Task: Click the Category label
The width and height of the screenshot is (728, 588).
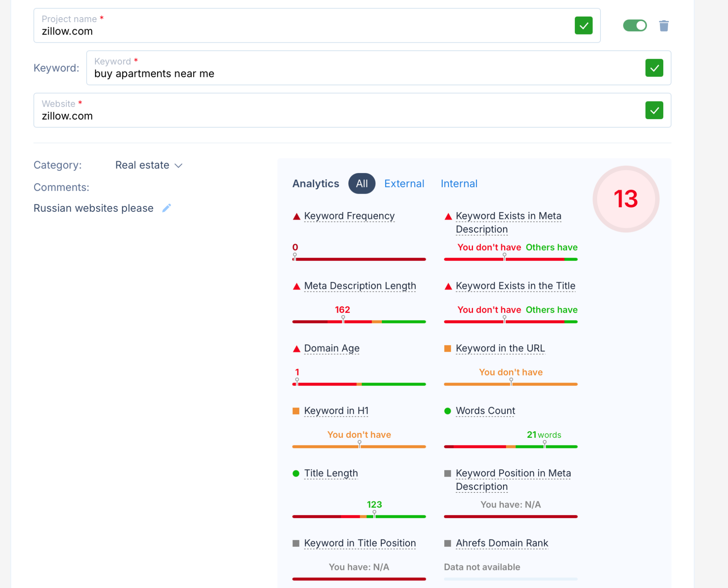Action: [57, 165]
